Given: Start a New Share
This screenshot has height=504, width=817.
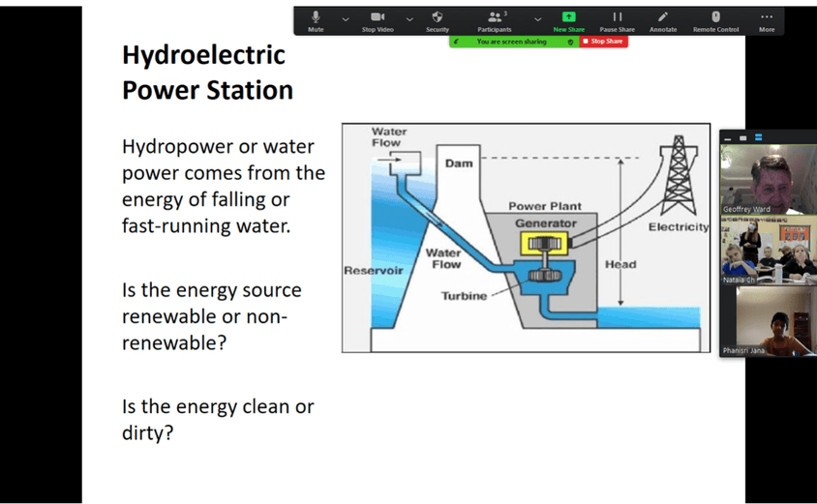Looking at the screenshot, I should point(568,19).
